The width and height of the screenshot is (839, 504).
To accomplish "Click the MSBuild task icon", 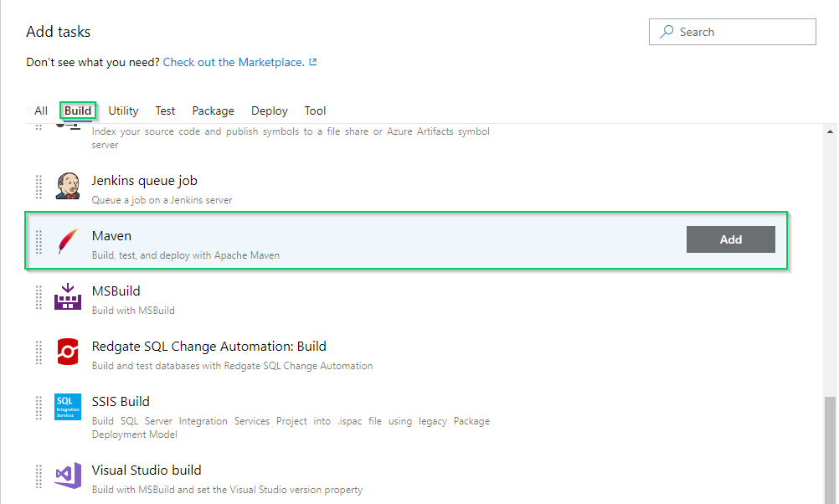I will coord(68,296).
